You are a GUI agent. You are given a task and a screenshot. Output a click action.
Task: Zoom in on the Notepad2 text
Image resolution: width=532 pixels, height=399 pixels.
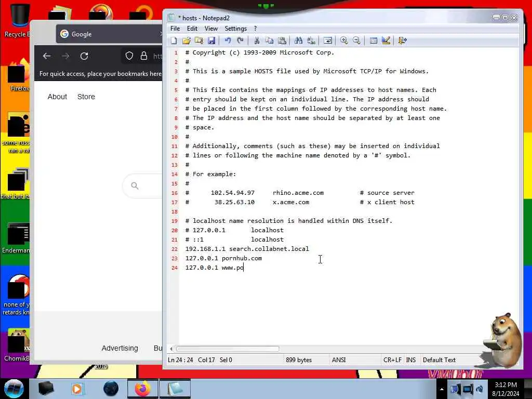(344, 41)
